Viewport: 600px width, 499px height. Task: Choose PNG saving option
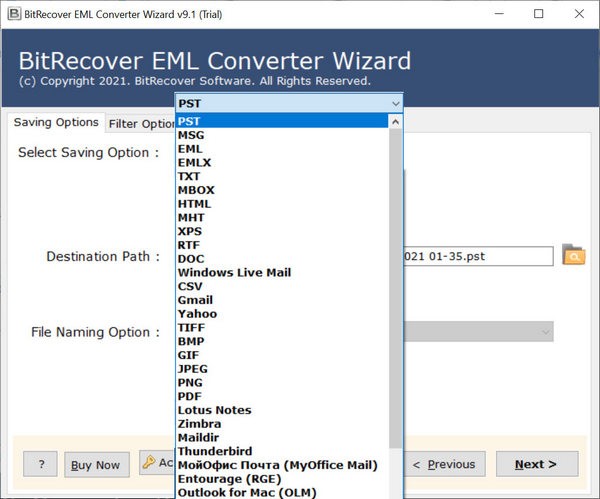(282, 383)
